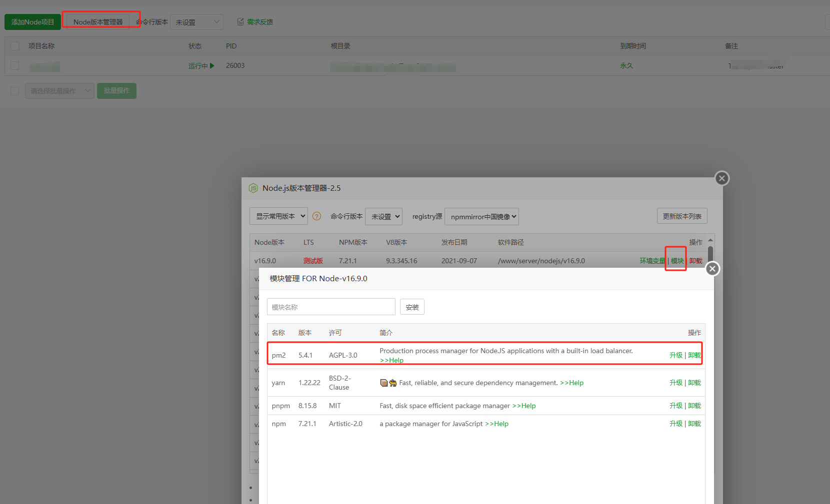Click the 运行中 status play icon
The width and height of the screenshot is (830, 504).
coord(212,66)
